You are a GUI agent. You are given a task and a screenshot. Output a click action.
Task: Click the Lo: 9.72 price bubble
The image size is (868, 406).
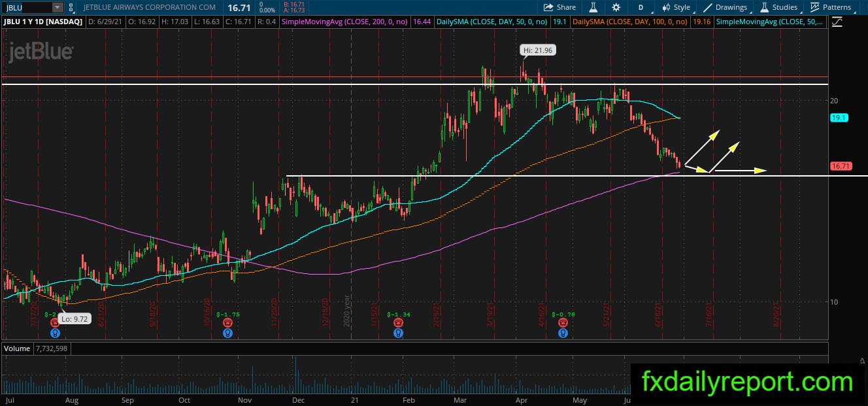click(x=73, y=319)
